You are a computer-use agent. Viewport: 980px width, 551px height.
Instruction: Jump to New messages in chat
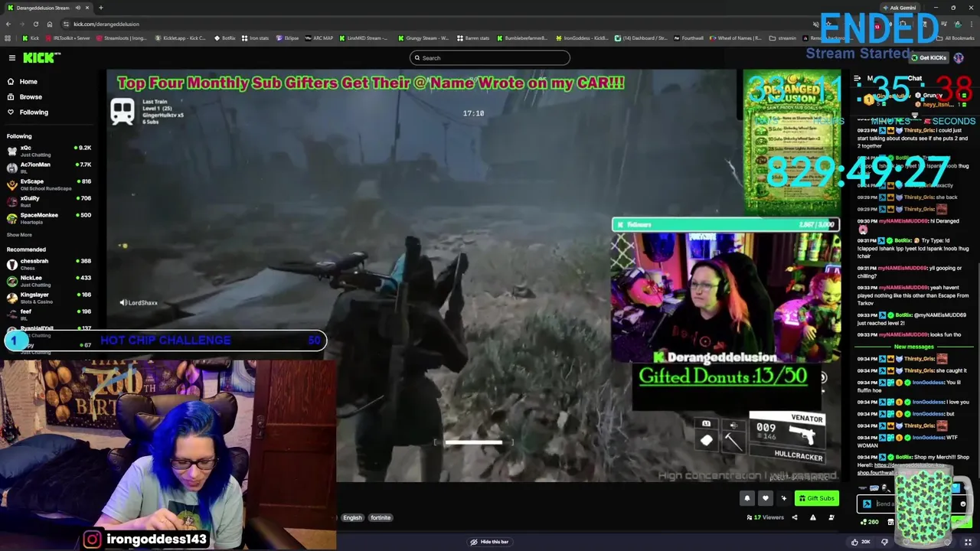point(914,347)
